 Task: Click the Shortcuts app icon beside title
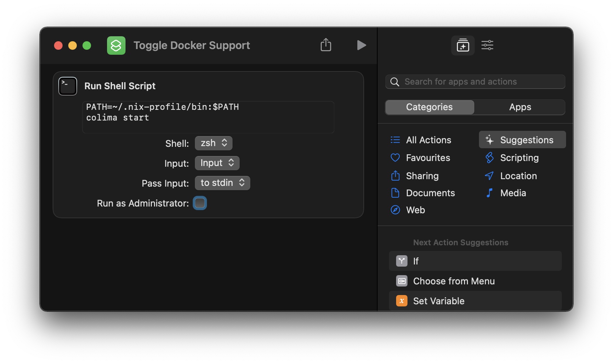116,45
